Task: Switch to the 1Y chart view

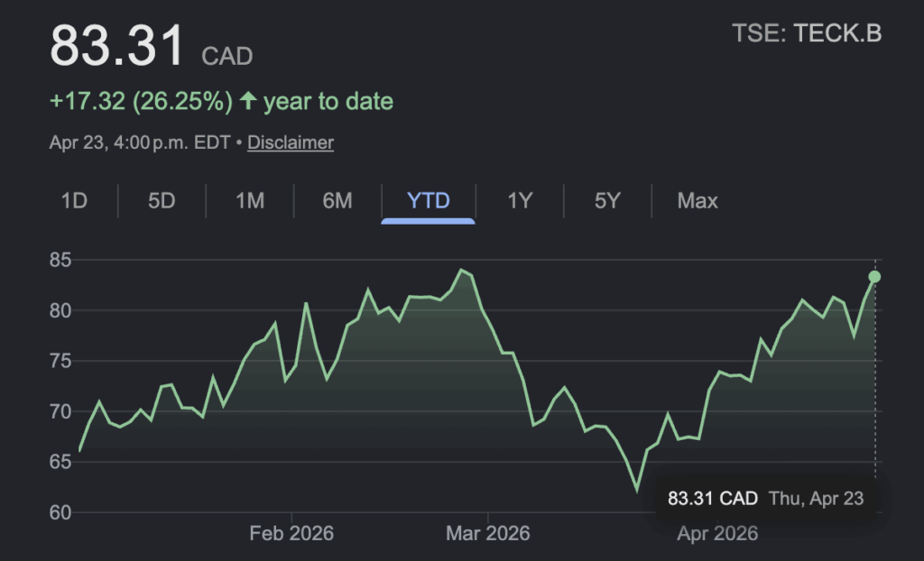Action: pyautogui.click(x=520, y=200)
